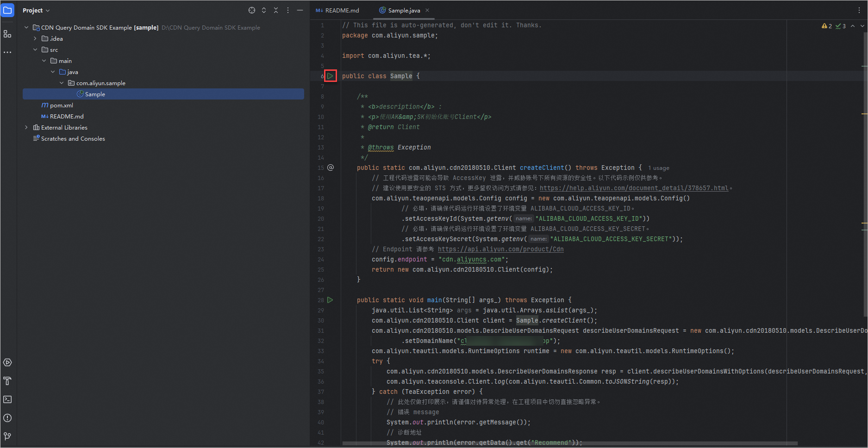Open the Git version control tool window
Screen dimensions: 868x448
pyautogui.click(x=7, y=436)
